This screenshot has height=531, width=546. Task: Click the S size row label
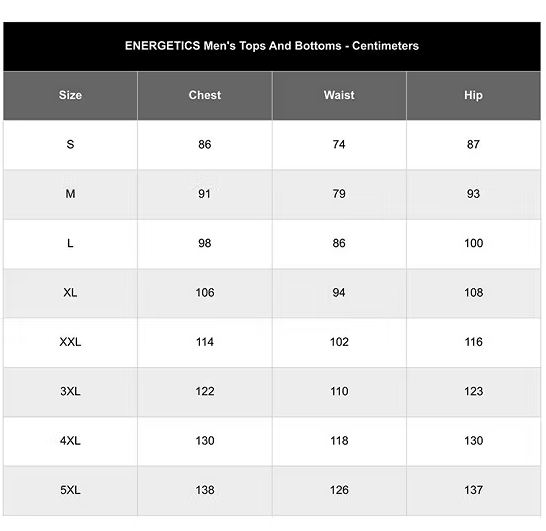70,144
